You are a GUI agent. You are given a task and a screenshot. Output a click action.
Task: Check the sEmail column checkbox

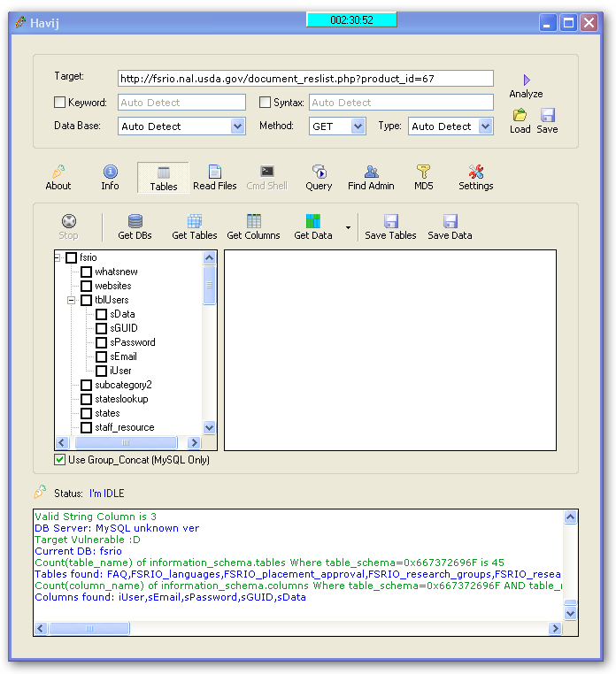coord(102,356)
